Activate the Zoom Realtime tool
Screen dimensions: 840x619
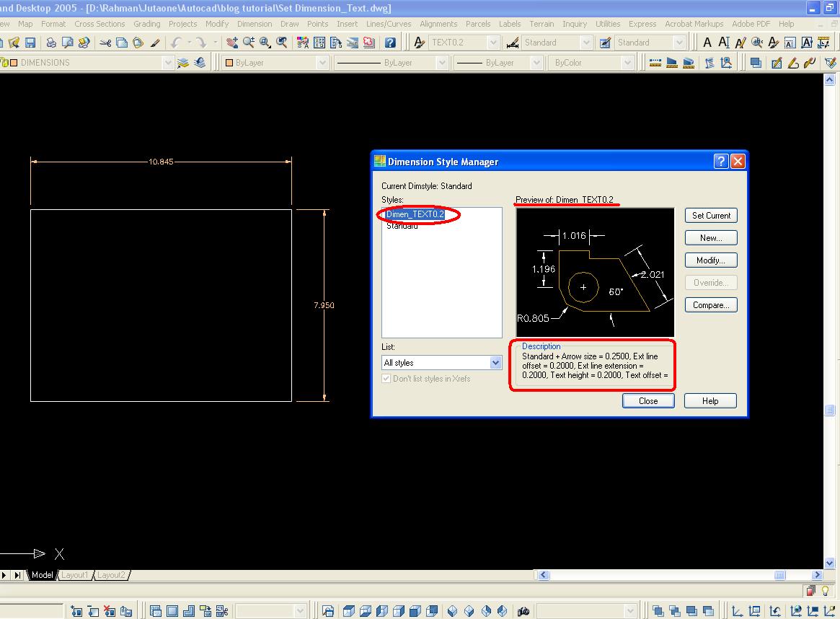click(x=249, y=42)
